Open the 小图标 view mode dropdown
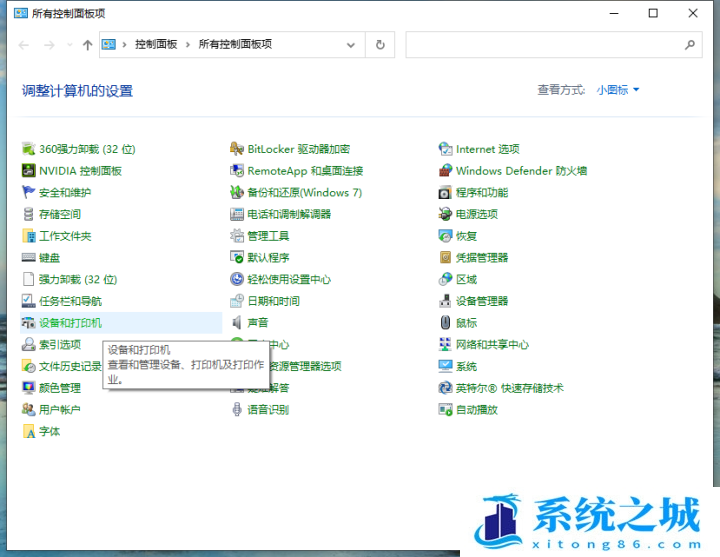This screenshot has height=557, width=720. [618, 90]
